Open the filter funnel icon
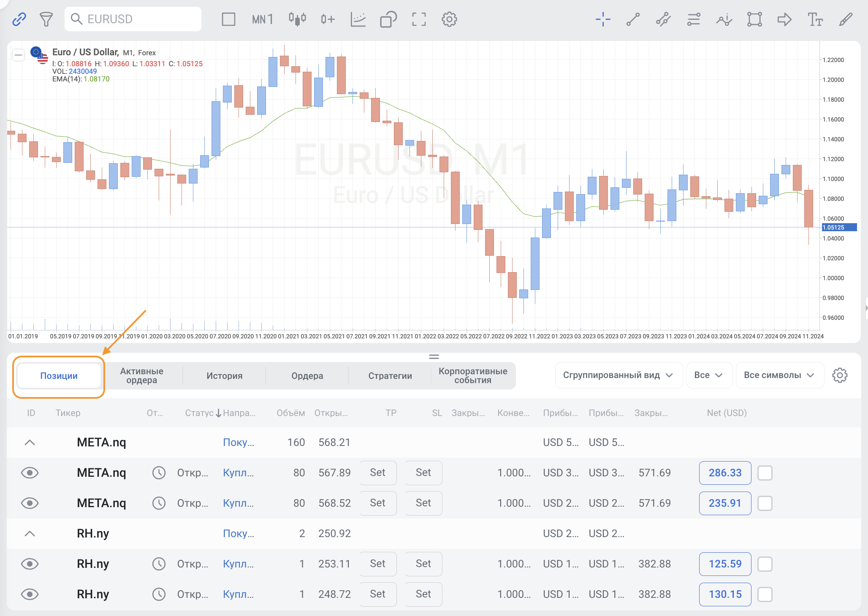 (x=46, y=19)
